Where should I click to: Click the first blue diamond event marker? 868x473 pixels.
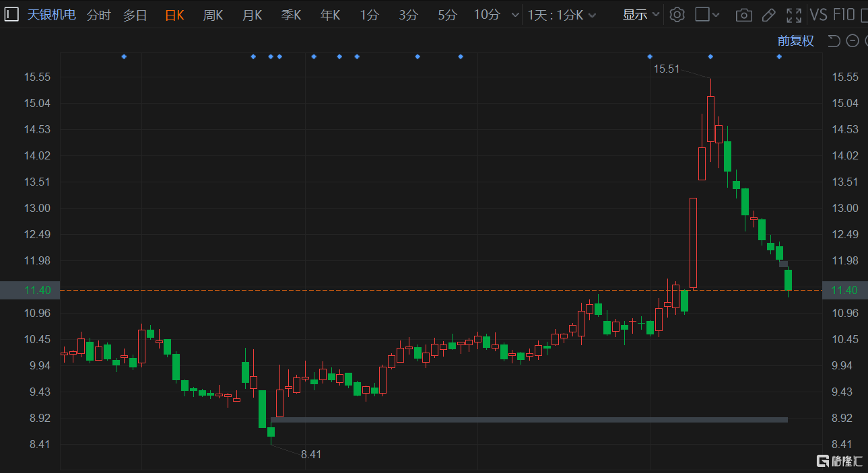(x=124, y=57)
